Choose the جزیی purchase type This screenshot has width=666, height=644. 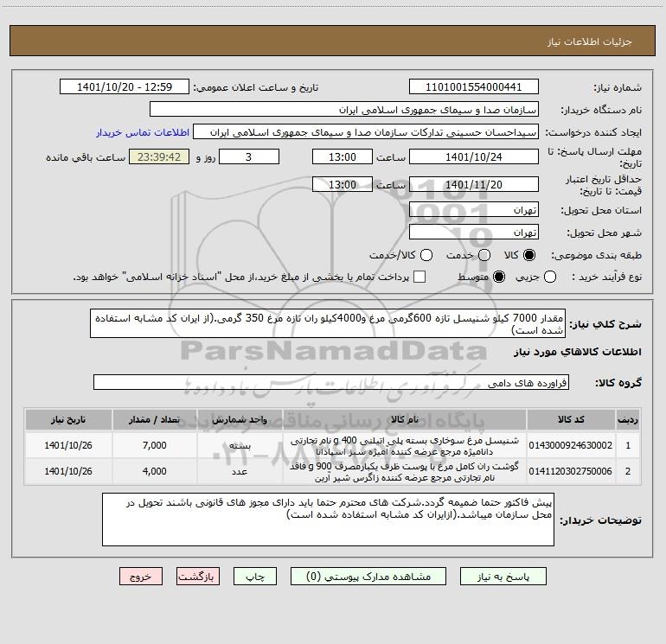550,277
